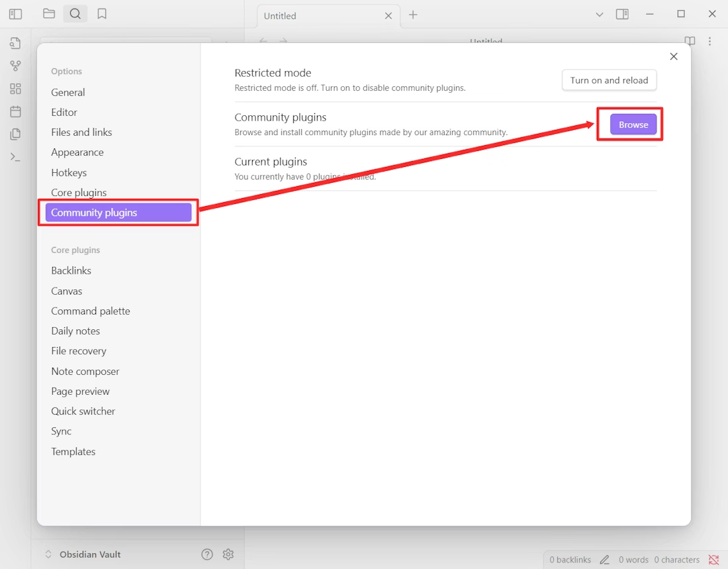This screenshot has width=728, height=569.
Task: Click the templates icon in the left ribbon
Action: point(15,134)
